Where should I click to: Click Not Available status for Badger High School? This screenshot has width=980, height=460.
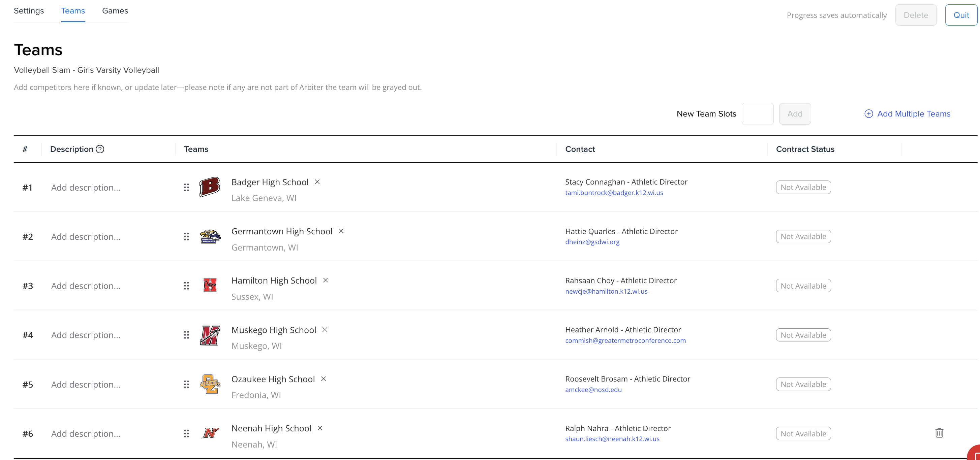[x=803, y=188]
